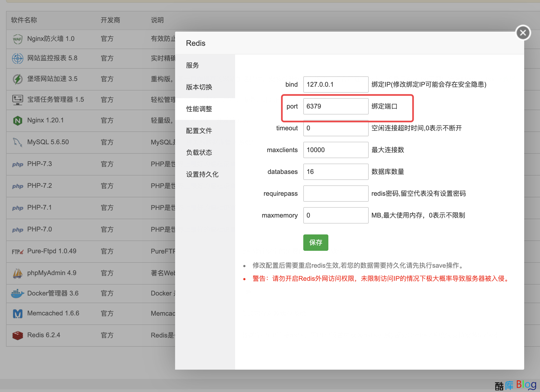540x392 pixels.
Task: Click the 堡塔网站加速 3.5 name
Action: coord(52,79)
